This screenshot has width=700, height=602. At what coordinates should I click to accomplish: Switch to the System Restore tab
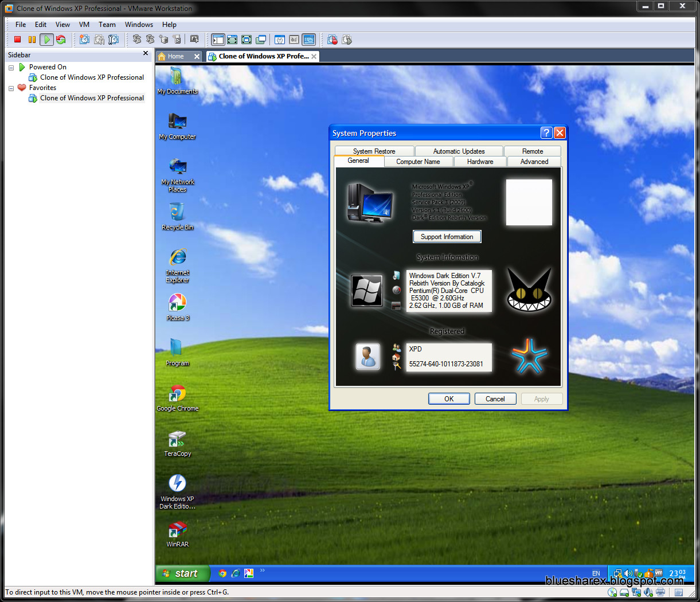[x=374, y=151]
